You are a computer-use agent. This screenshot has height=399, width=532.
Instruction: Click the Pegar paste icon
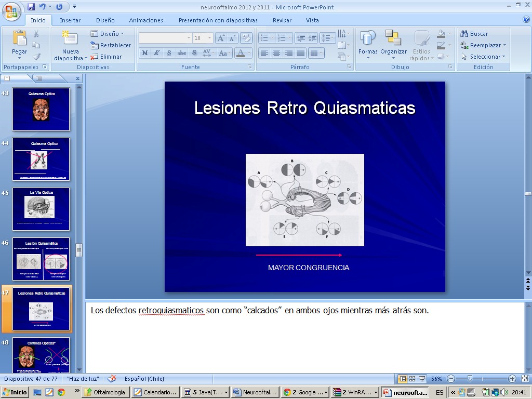coord(19,39)
